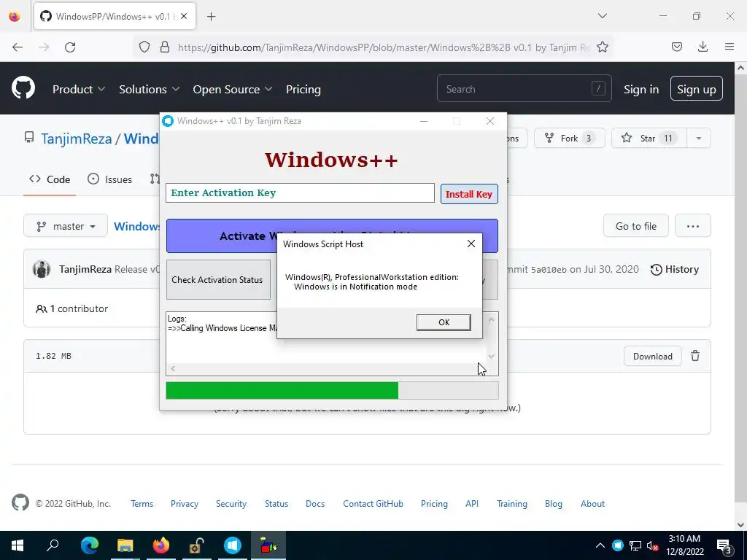List all Firefox tabs chevron
Viewport: 747px width, 560px height.
(x=602, y=16)
